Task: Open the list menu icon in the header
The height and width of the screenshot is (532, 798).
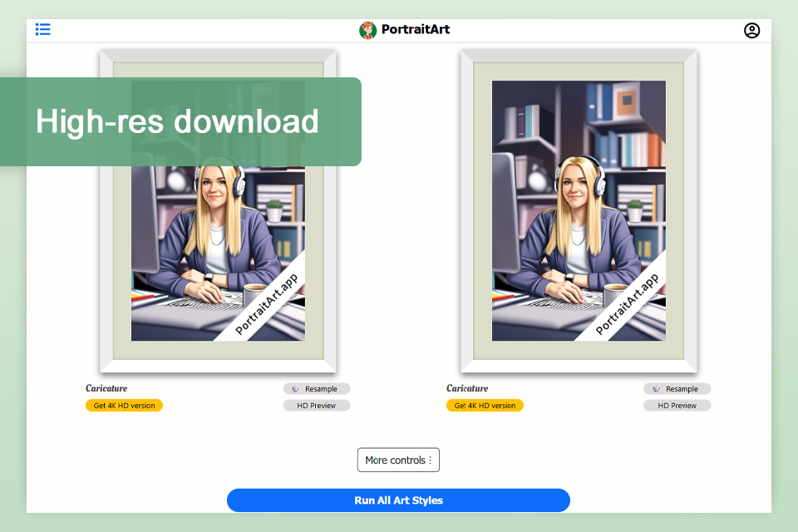Action: 42,30
